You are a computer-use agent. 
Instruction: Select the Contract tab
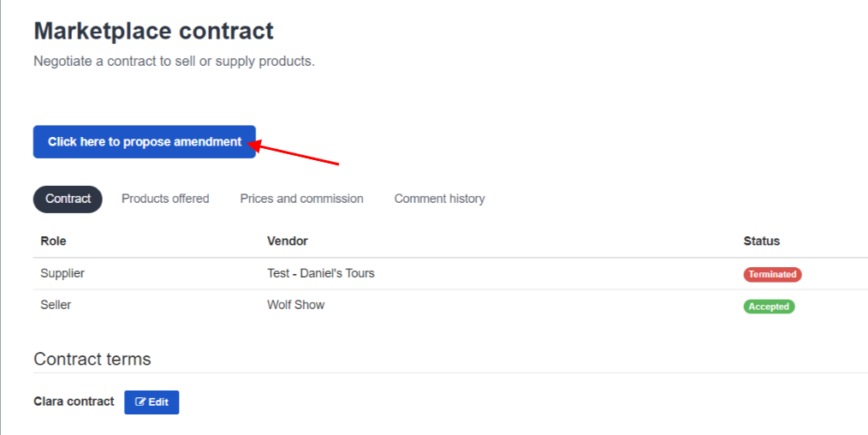pyautogui.click(x=68, y=199)
